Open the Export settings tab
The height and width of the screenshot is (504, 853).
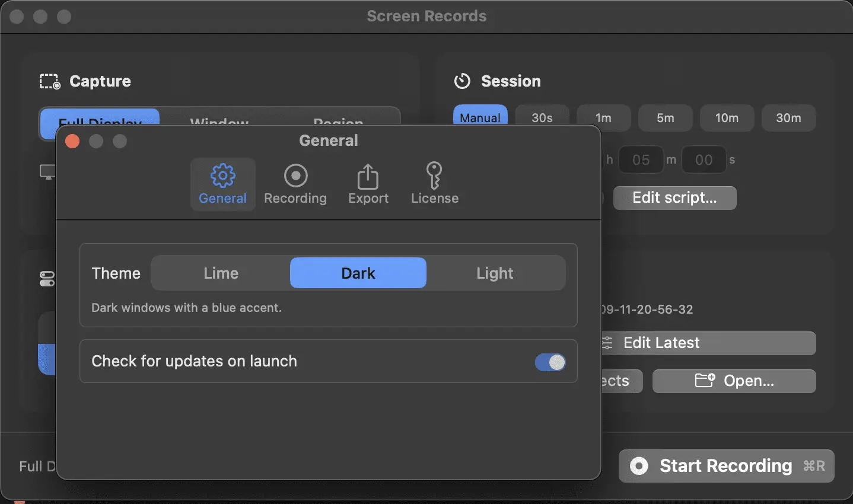pyautogui.click(x=368, y=184)
